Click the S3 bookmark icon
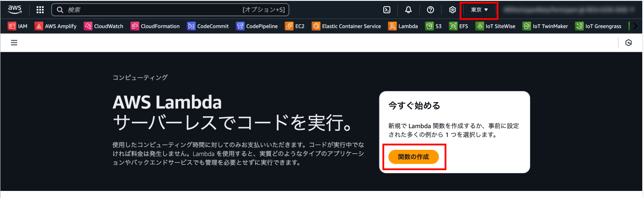The width and height of the screenshot is (644, 198). [429, 26]
